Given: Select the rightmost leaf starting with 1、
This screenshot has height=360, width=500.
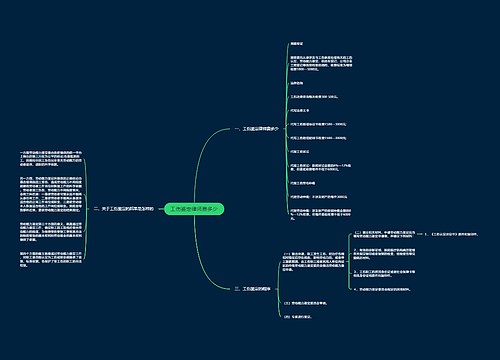Looking at the screenshot, I should pyautogui.click(x=452, y=234).
